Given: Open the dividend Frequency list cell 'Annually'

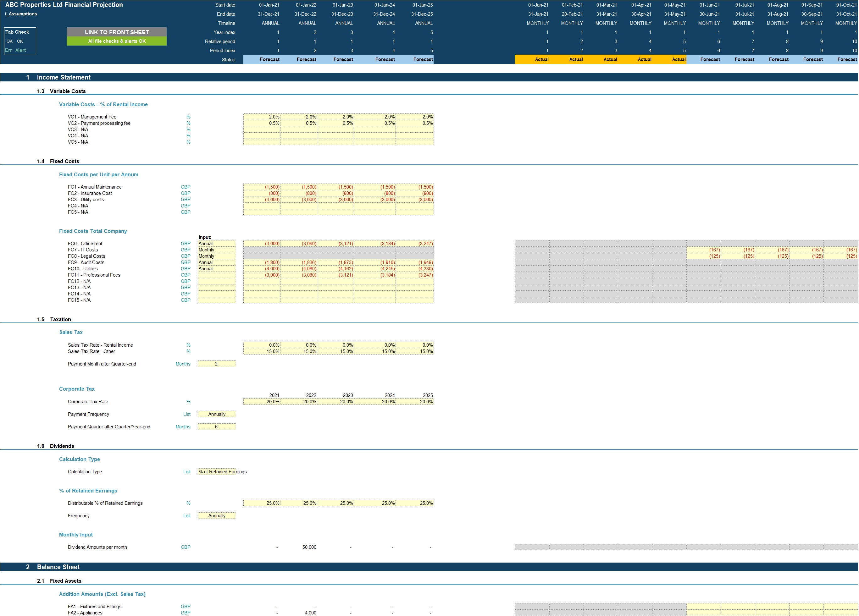Looking at the screenshot, I should point(217,516).
